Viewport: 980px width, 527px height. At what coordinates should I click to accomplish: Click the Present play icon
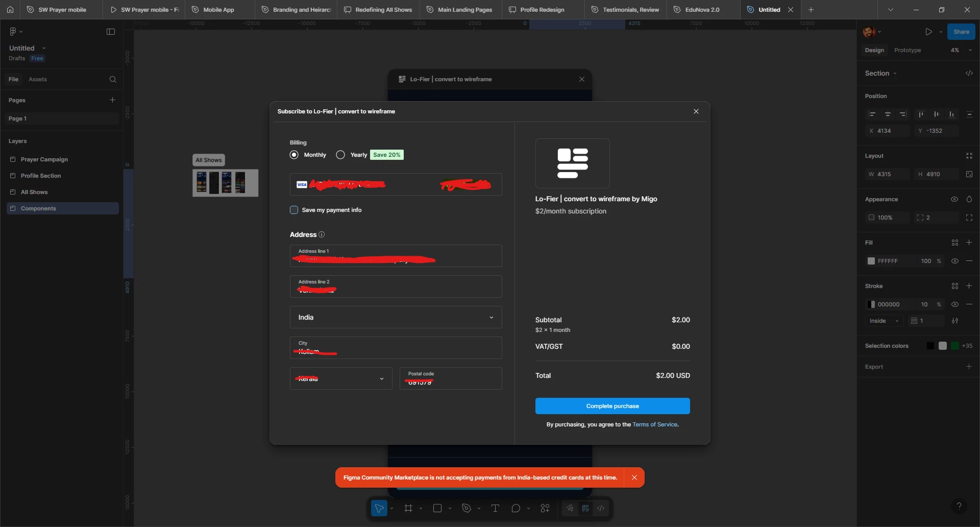(x=928, y=32)
